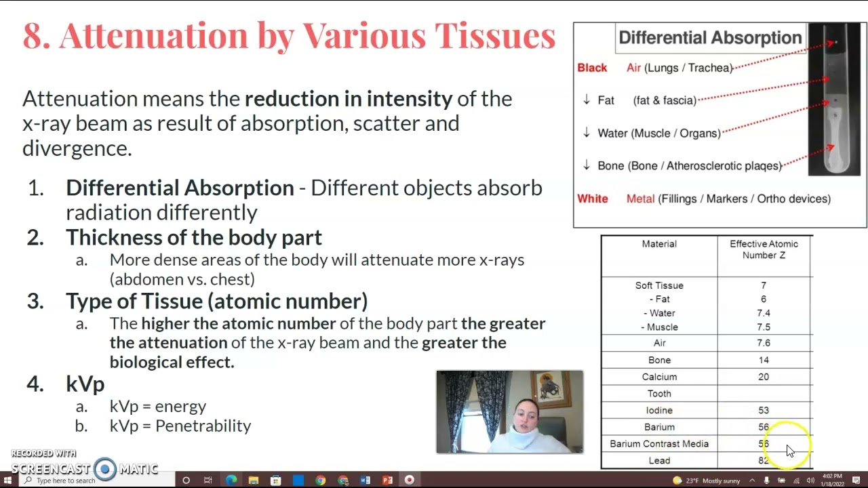
Task: Click the 'kVp = energy' line
Action: (x=158, y=406)
